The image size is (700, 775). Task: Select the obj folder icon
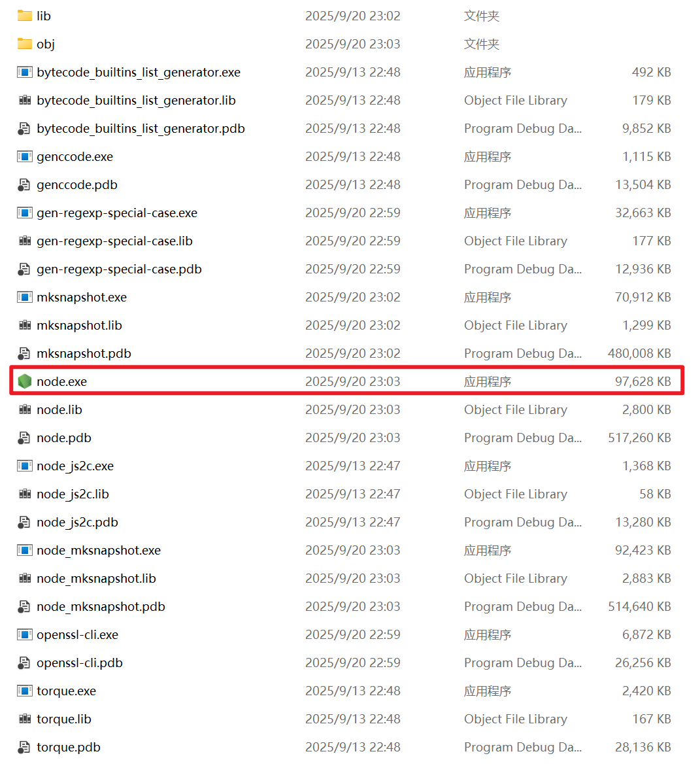(x=25, y=44)
